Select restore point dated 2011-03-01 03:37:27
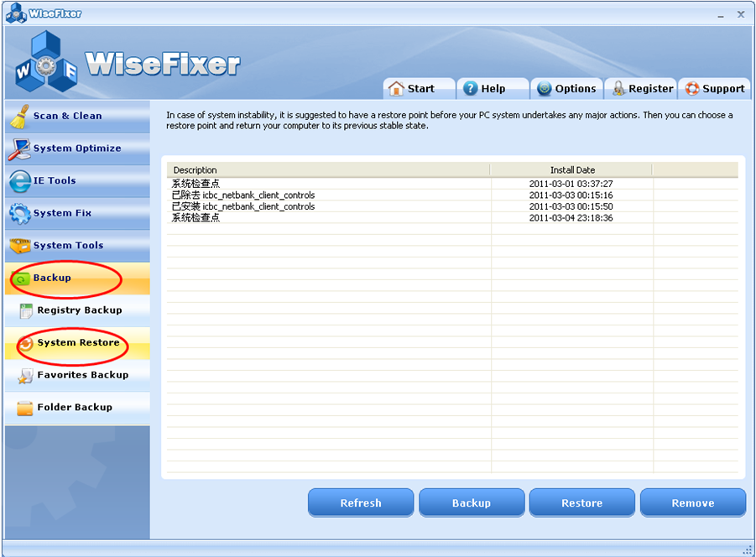The width and height of the screenshot is (756, 557). (452, 184)
